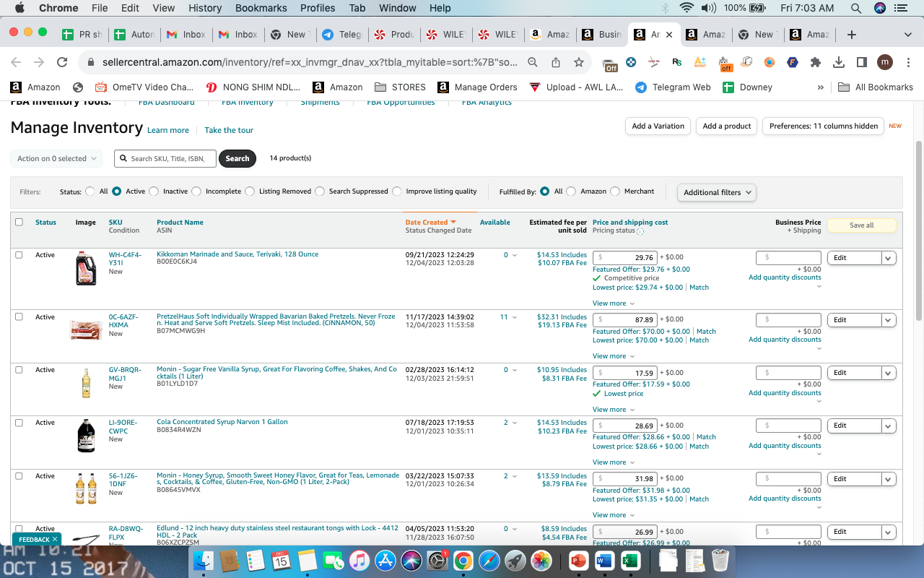The image size is (924, 578).
Task: Open Microsoft Excel from the Dock
Action: point(630,561)
